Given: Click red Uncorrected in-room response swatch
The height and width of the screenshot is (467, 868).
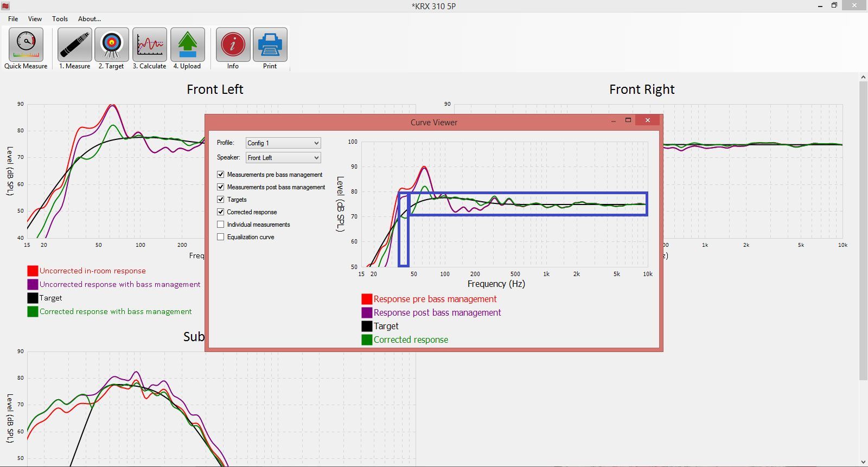Looking at the screenshot, I should 33,271.
